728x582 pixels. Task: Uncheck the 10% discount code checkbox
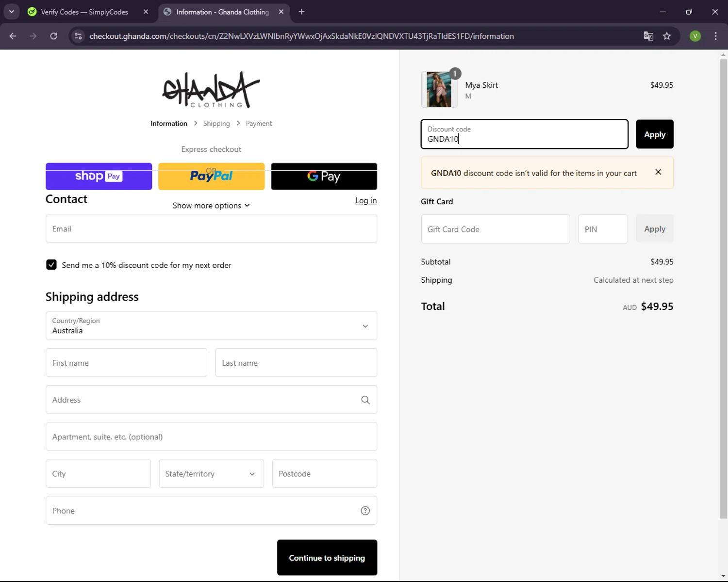pyautogui.click(x=51, y=265)
